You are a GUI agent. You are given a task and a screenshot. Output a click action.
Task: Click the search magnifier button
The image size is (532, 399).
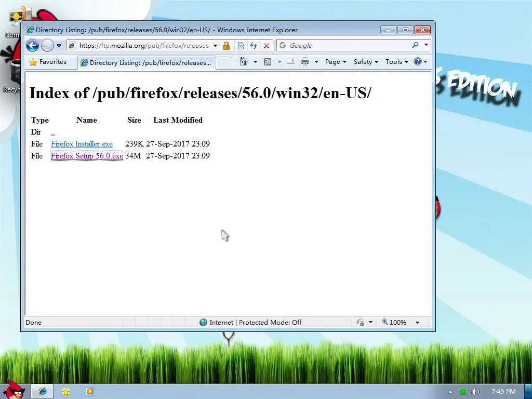pos(415,45)
